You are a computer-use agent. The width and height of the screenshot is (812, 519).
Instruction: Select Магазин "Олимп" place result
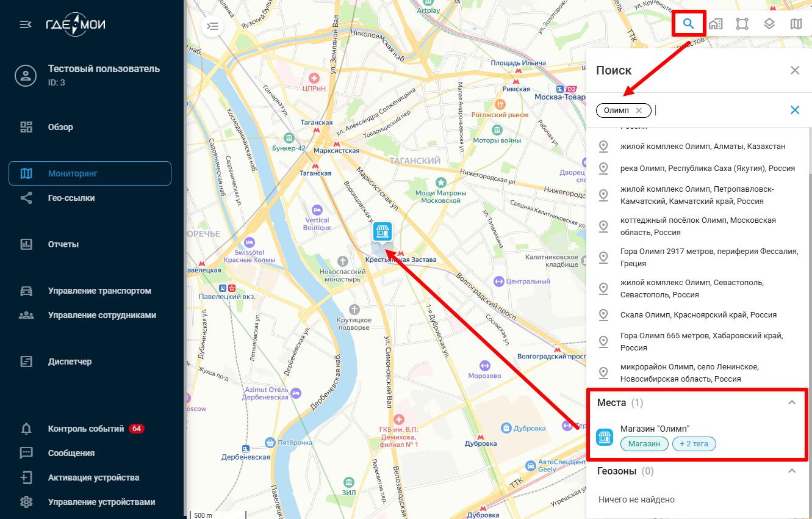point(655,429)
